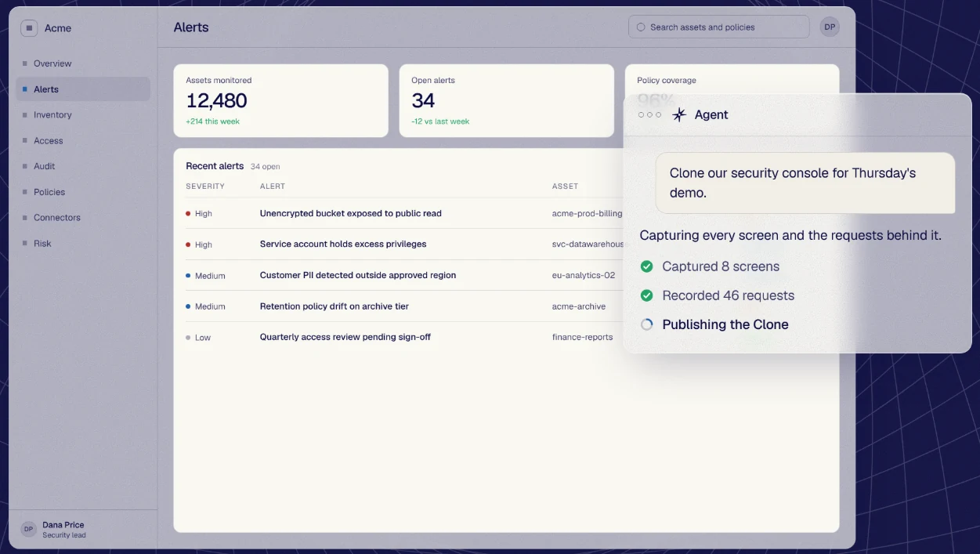Screen dimensions: 980x554
Task: Click the SEVERITY column header
Action: point(205,186)
